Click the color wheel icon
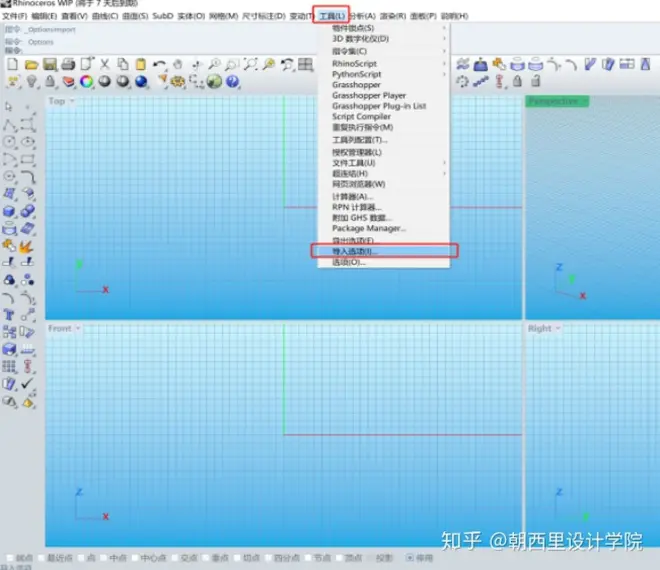 [86, 81]
